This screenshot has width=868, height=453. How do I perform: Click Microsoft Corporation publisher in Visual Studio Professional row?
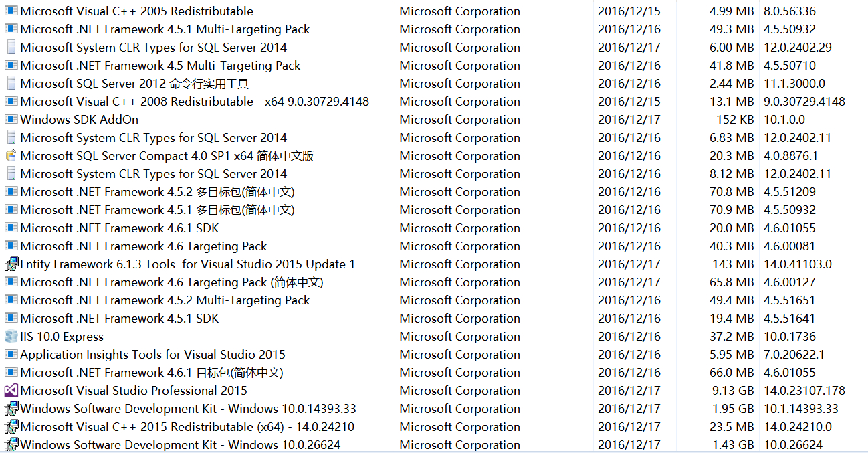pyautogui.click(x=460, y=391)
